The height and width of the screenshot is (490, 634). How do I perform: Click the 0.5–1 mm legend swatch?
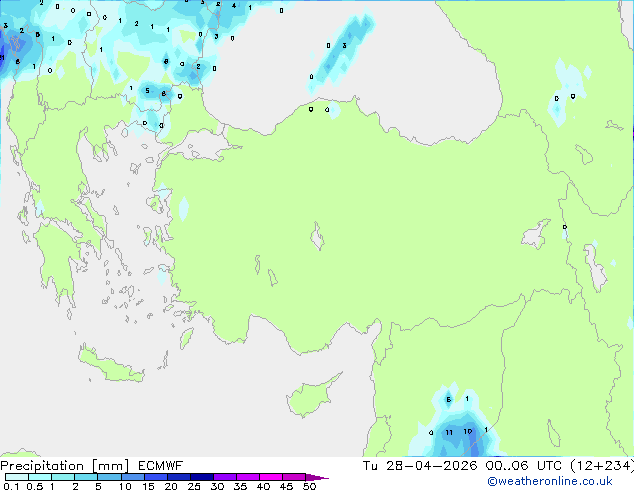(x=40, y=477)
